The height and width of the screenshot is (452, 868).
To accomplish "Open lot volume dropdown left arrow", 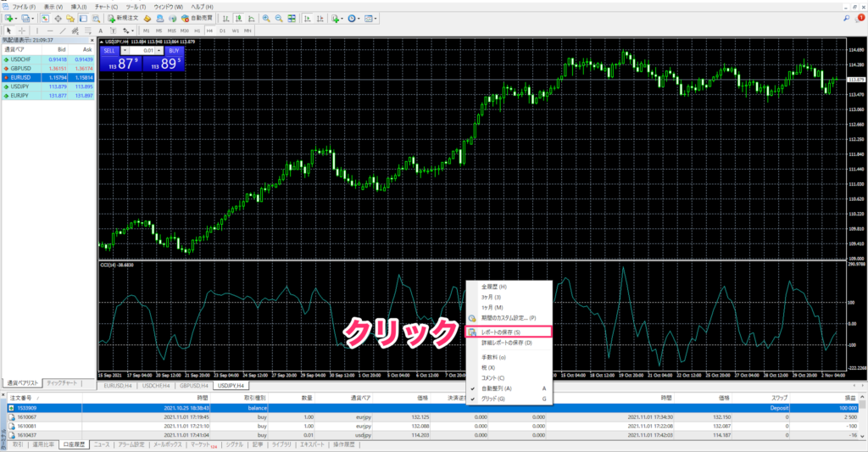I will click(x=125, y=50).
